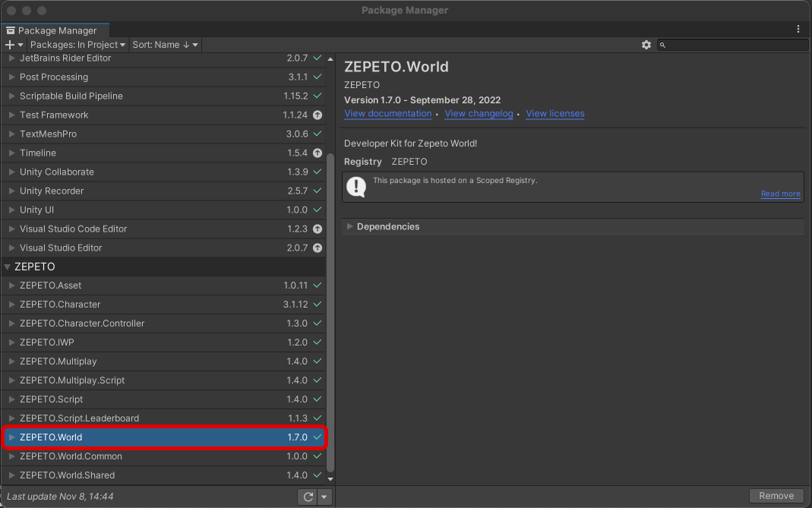Screen dimensions: 812x508
Task: Click the Last update Nov 8, 14:44 status text
Action: (x=60, y=497)
